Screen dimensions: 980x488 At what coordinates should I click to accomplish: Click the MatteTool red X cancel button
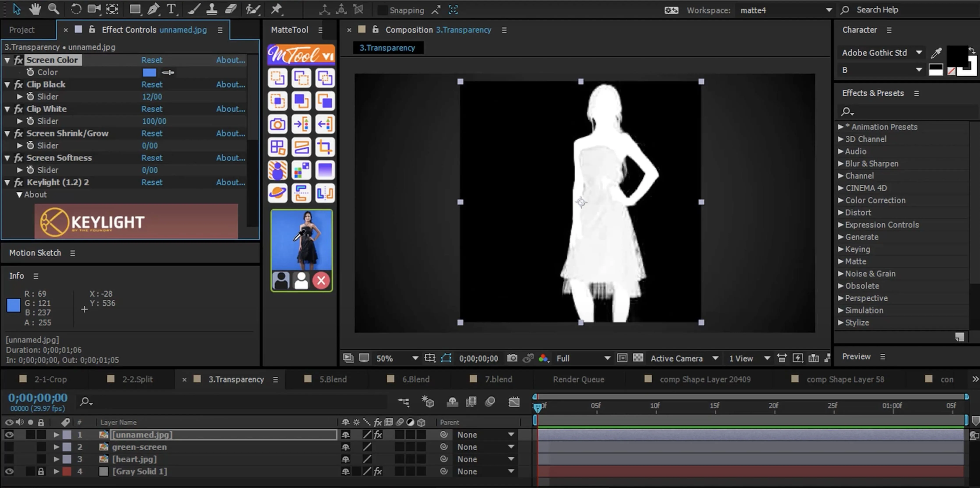[x=321, y=281]
